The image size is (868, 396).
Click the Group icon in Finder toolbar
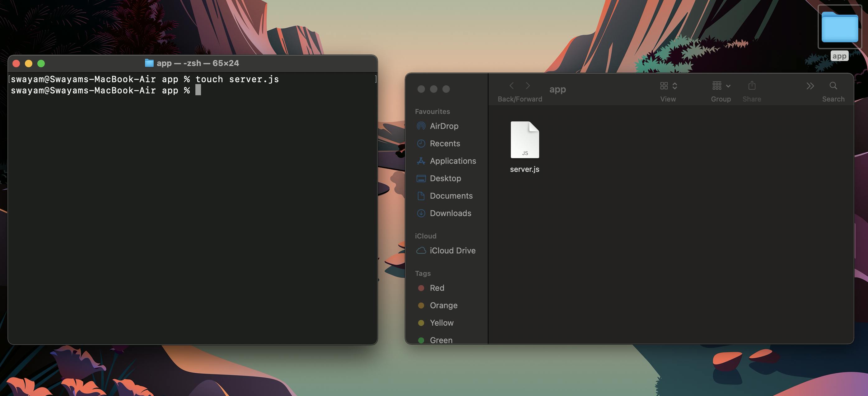coord(720,87)
